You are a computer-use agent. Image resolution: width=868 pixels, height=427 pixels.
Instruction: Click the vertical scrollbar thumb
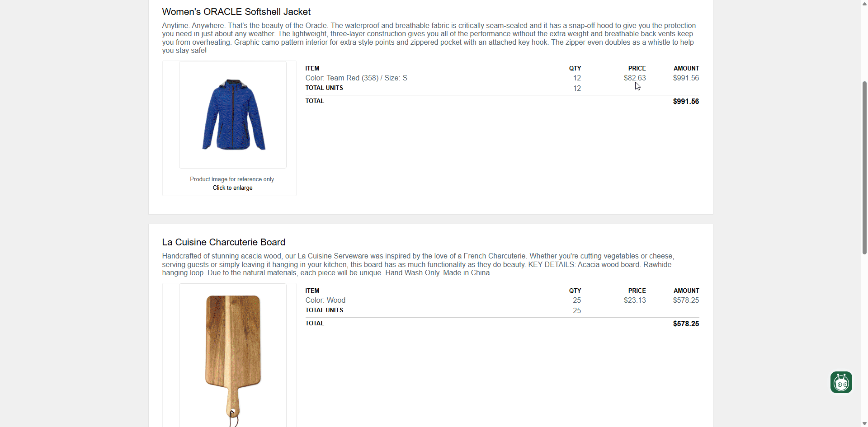[864, 167]
